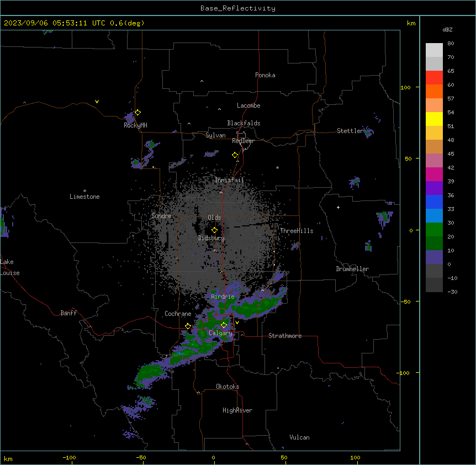Click the Strathmore city label

285,336
